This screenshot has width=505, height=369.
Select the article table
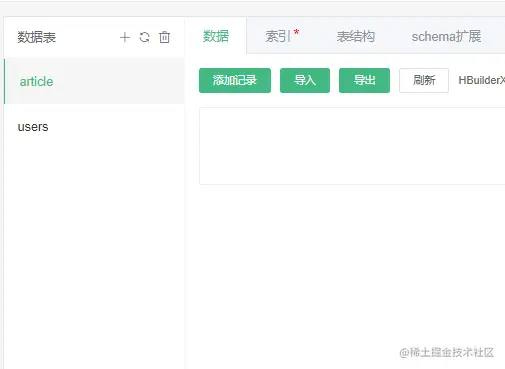click(x=94, y=81)
